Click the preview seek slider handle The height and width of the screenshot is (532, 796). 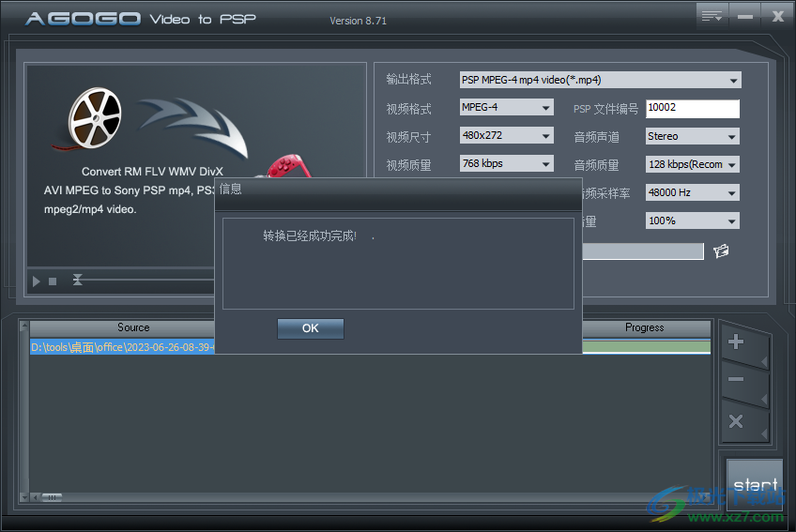(x=77, y=280)
